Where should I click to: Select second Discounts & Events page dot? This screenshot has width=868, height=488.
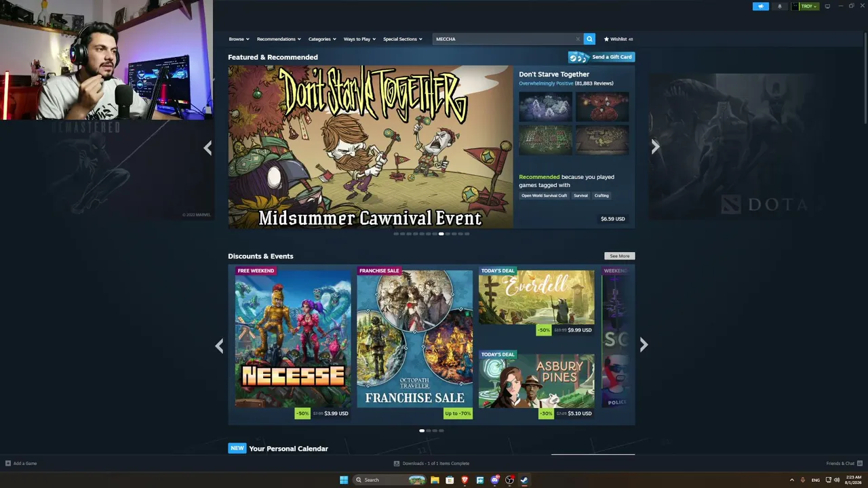pos(429,430)
